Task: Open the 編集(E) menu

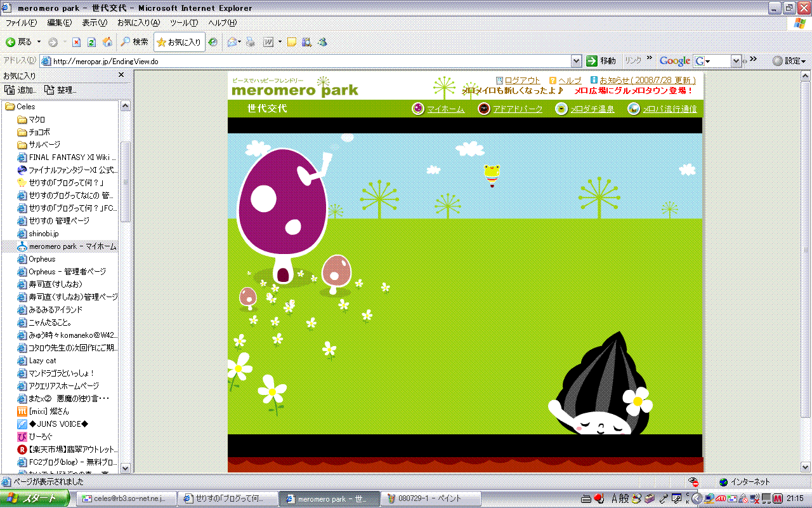Action: [x=59, y=23]
